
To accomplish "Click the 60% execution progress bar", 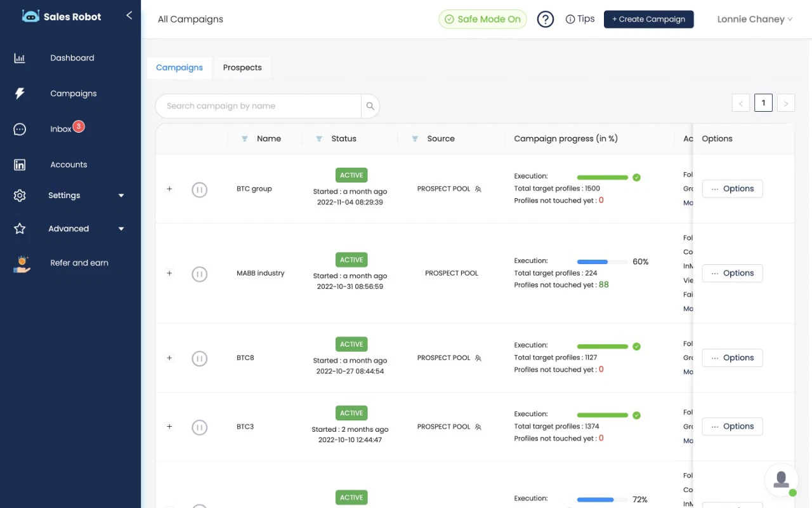I will (601, 261).
